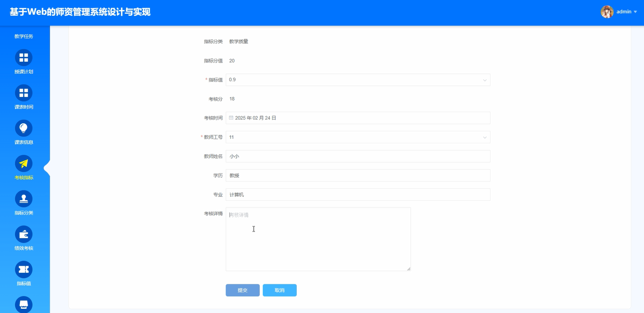Select the 指标分类 menu label
Screen dimensions: 644x313
click(x=24, y=213)
